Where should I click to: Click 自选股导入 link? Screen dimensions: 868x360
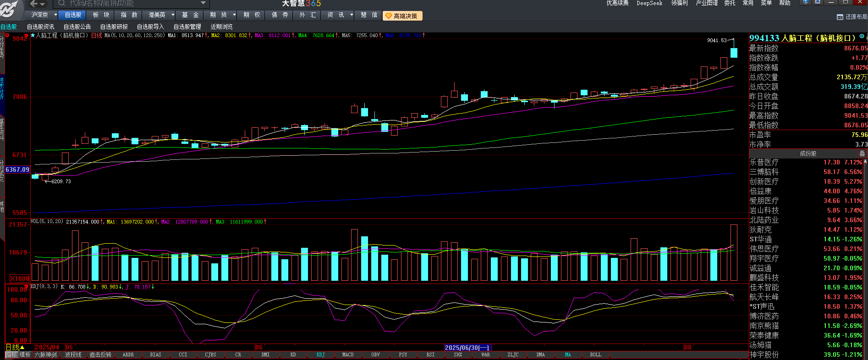tap(150, 27)
